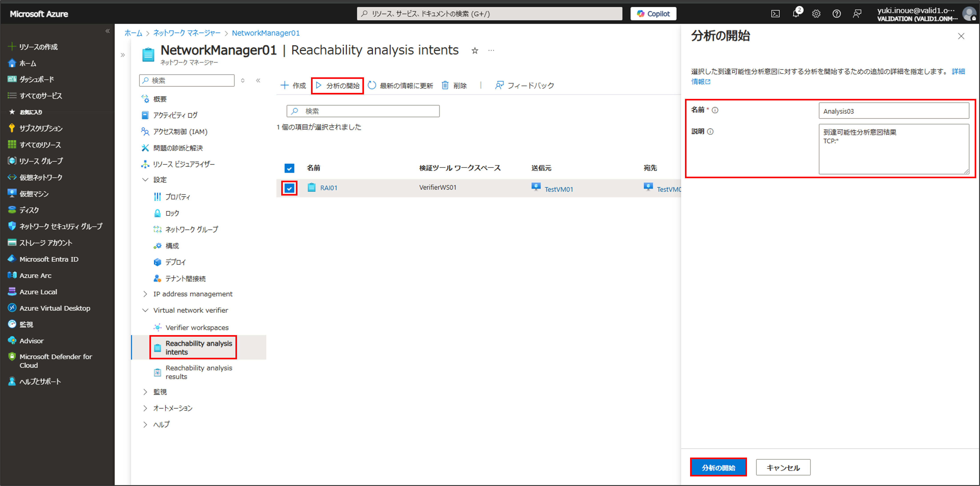This screenshot has height=486, width=980.
Task: Click the blue Start analysis button
Action: pos(718,467)
